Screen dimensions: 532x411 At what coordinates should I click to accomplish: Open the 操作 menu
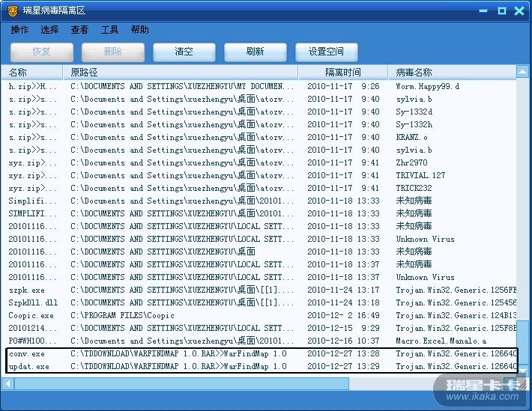click(x=19, y=30)
